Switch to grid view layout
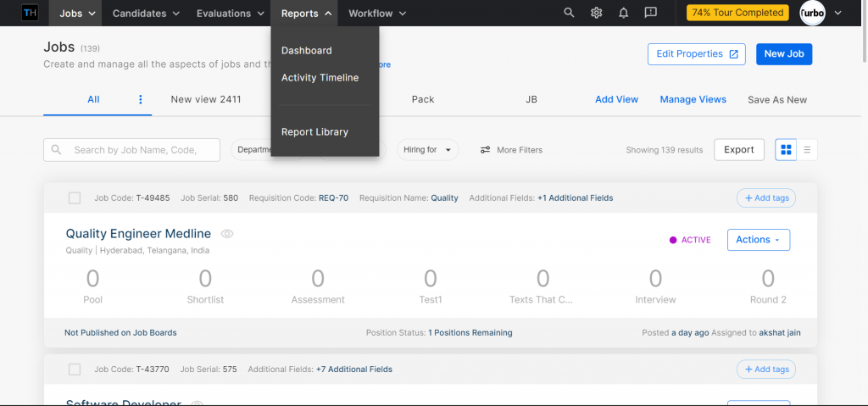The image size is (868, 406). pos(786,150)
